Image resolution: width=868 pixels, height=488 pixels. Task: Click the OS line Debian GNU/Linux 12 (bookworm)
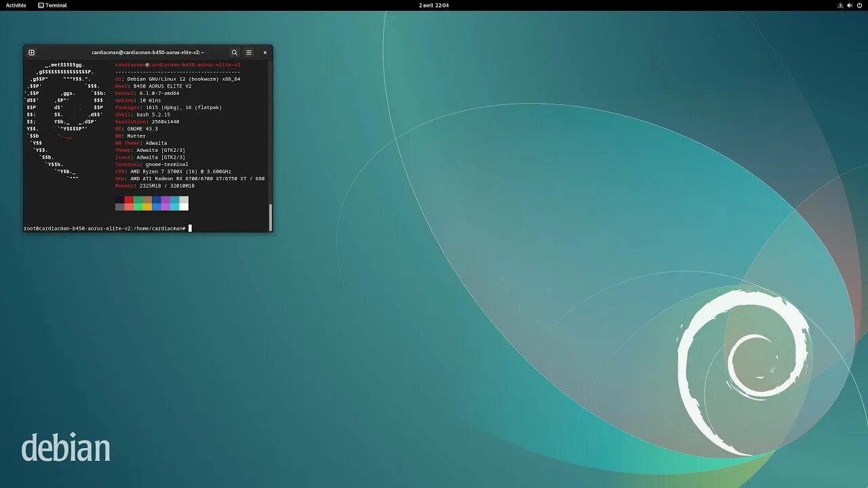click(178, 79)
